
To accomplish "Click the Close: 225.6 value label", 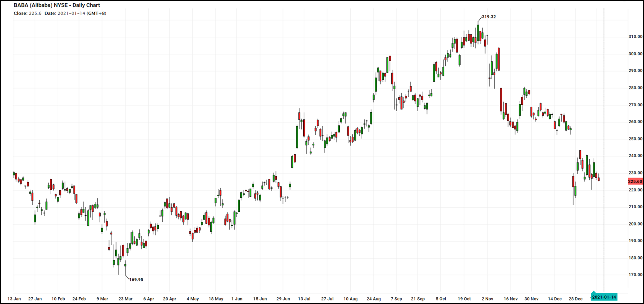I will [28, 13].
